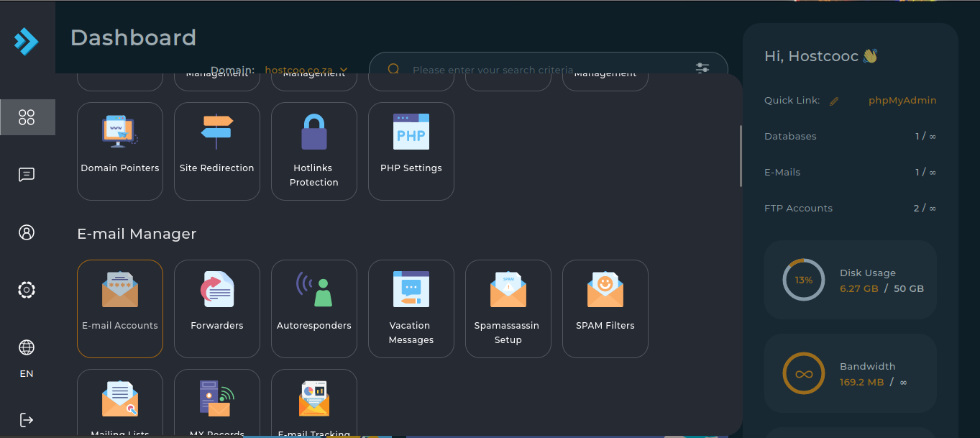This screenshot has width=980, height=438.
Task: Click the Disk Usage 13% ring
Action: pos(804,280)
